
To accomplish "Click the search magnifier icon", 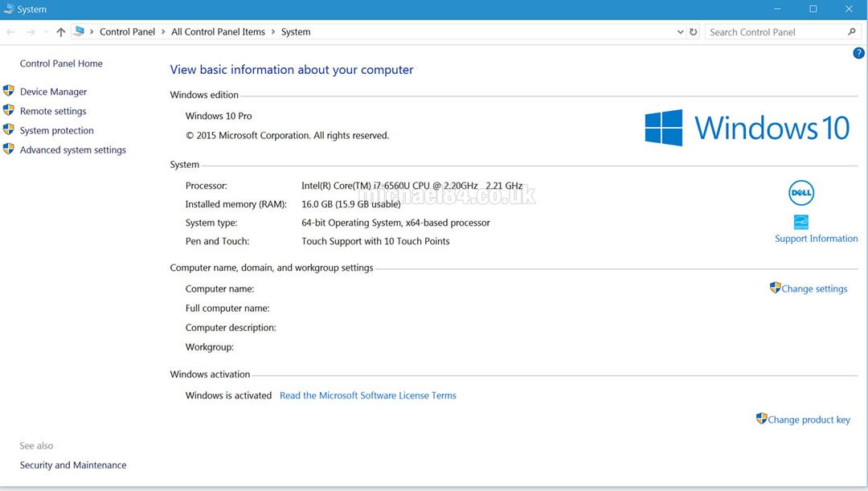I will click(x=852, y=32).
